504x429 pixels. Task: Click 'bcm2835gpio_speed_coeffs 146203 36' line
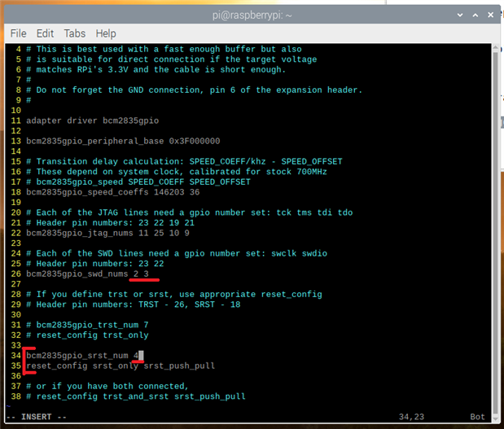point(113,192)
